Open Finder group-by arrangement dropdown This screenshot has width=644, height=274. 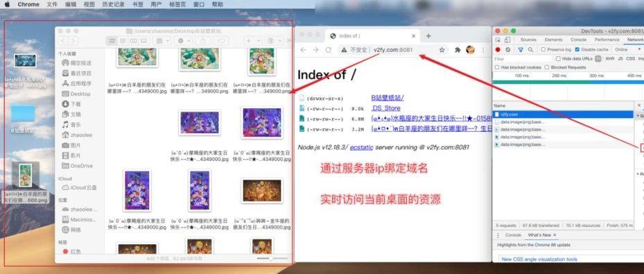pos(164,41)
